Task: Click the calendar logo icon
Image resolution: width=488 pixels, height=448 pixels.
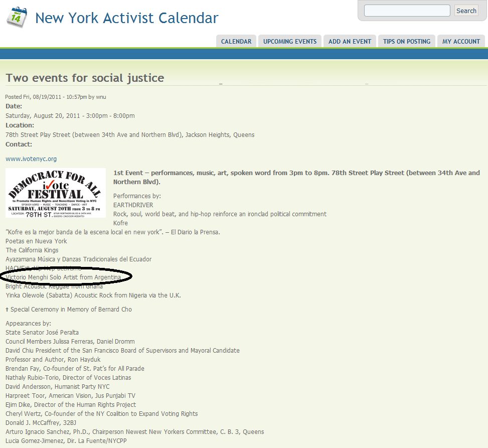Action: [x=17, y=17]
